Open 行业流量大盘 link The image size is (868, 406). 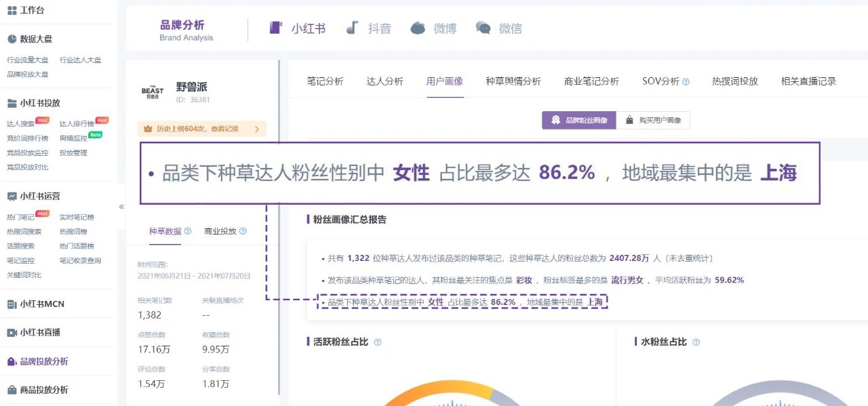(x=28, y=60)
